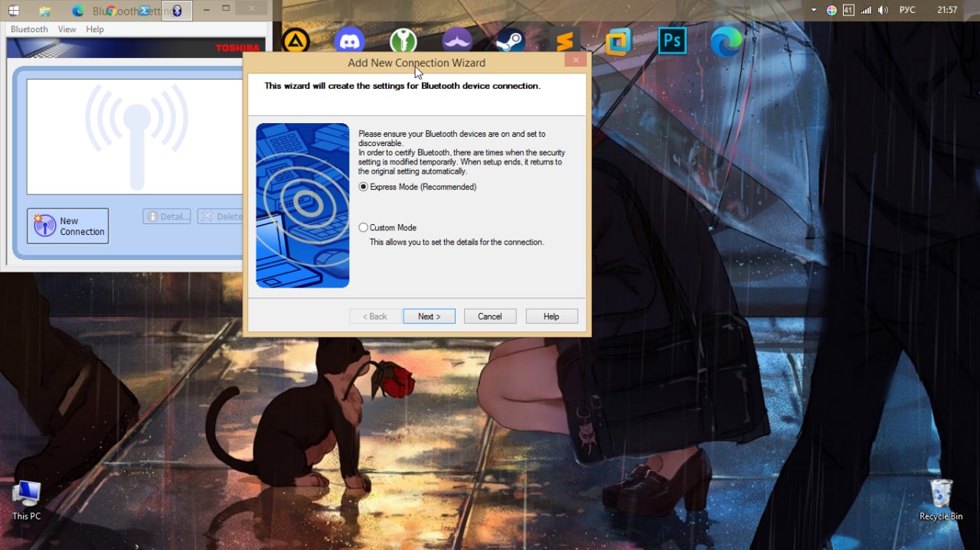Open This PC desktop icon
Viewport: 980px width, 550px height.
pos(26,500)
